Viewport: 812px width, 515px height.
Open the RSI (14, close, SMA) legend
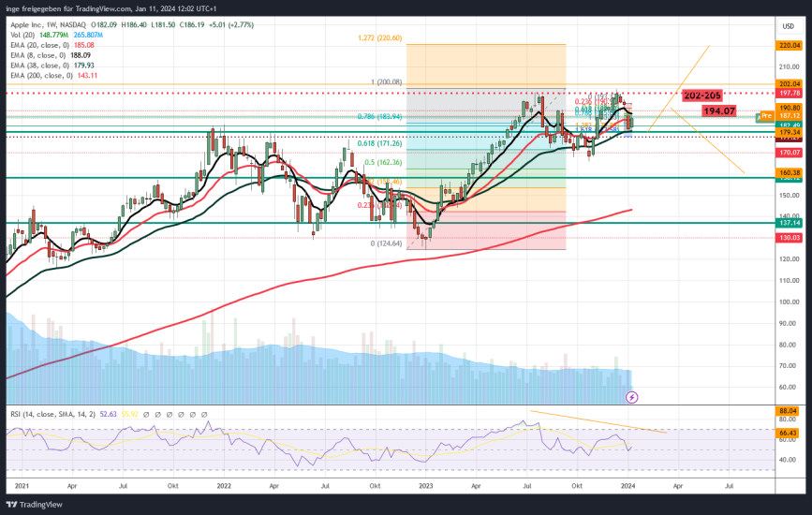[x=54, y=413]
